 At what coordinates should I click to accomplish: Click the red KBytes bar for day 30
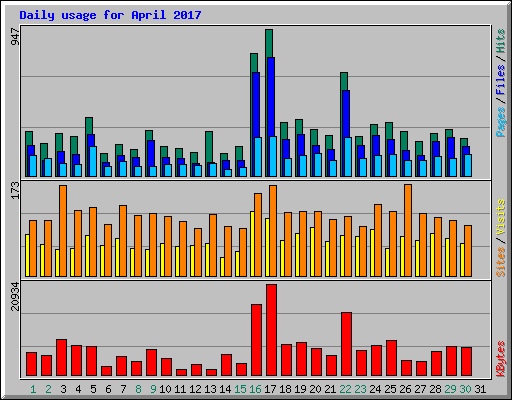click(466, 362)
